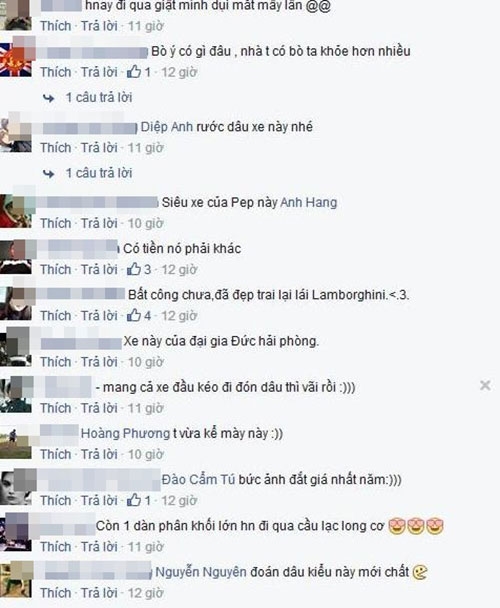Open the tagged profile Anh Hang

coord(309,203)
